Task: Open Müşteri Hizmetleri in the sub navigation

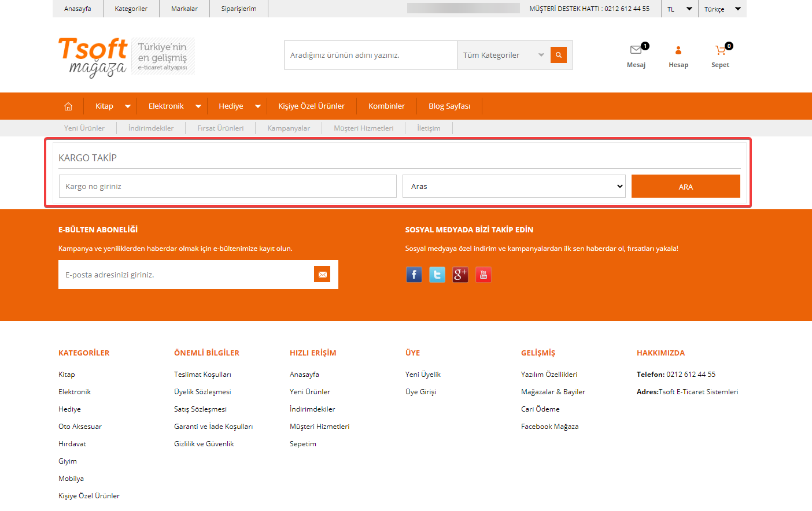Action: point(364,128)
